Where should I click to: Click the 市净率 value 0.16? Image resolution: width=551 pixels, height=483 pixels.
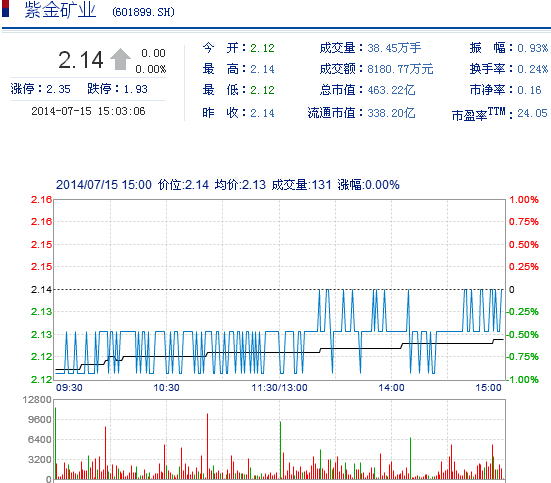(529, 90)
